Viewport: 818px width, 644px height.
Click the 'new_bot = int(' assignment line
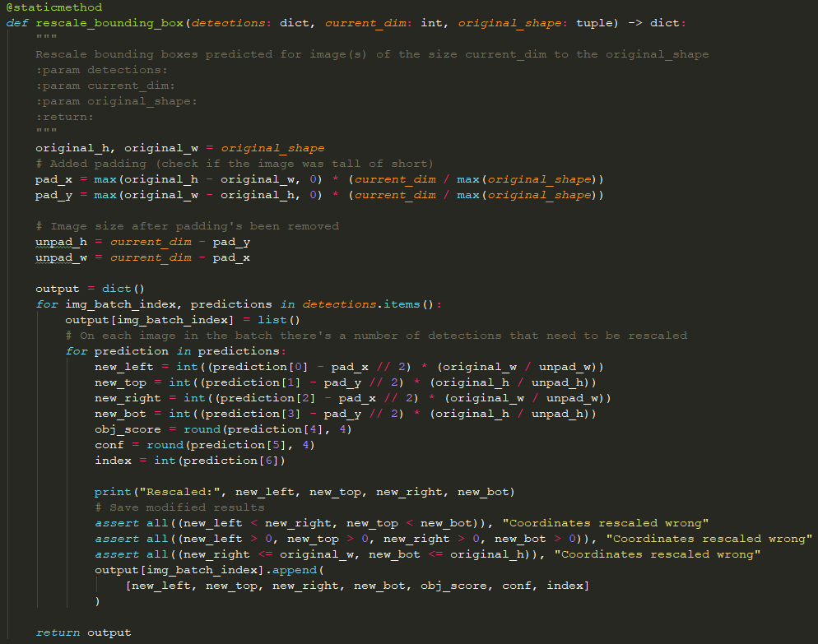pyautogui.click(x=346, y=414)
